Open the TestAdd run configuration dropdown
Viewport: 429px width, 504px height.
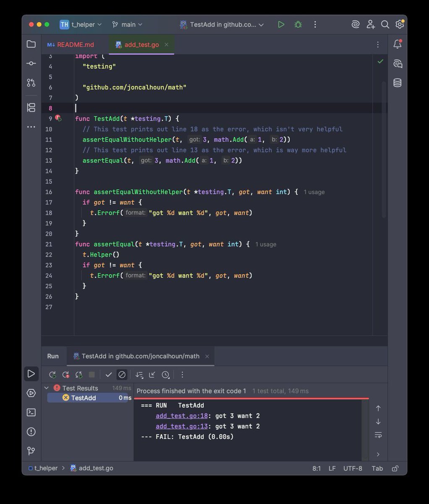coord(222,24)
